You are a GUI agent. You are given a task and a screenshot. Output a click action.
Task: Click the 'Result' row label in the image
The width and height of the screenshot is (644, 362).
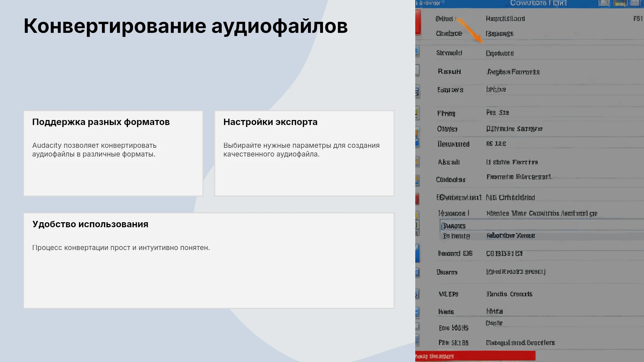tap(449, 72)
